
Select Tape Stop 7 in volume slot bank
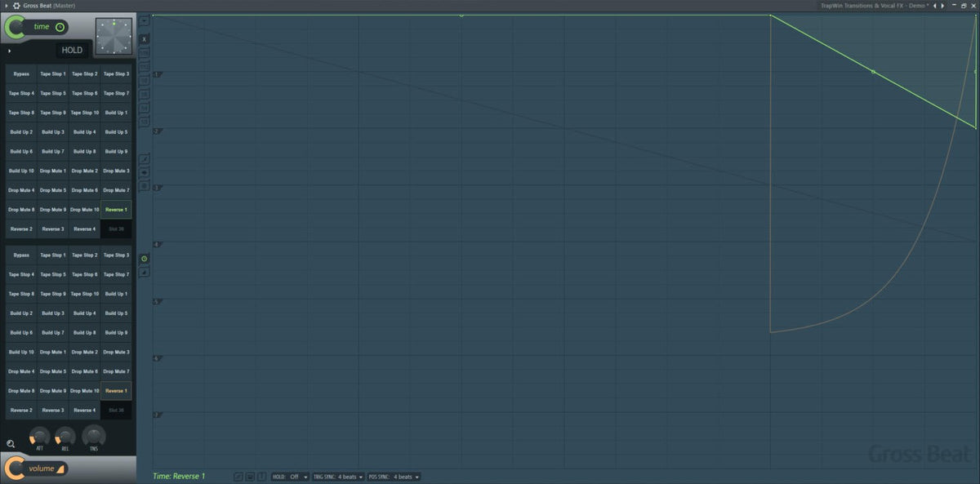pyautogui.click(x=116, y=274)
